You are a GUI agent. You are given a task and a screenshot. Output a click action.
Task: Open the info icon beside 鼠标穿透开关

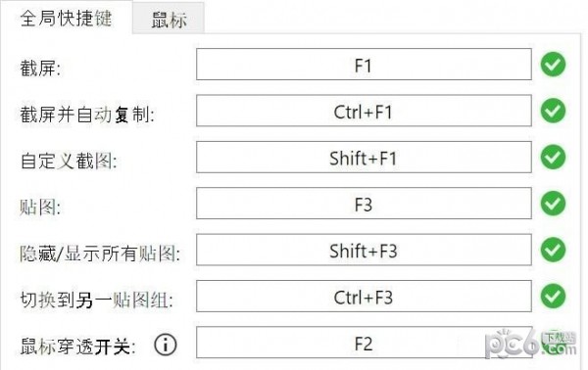click(165, 345)
